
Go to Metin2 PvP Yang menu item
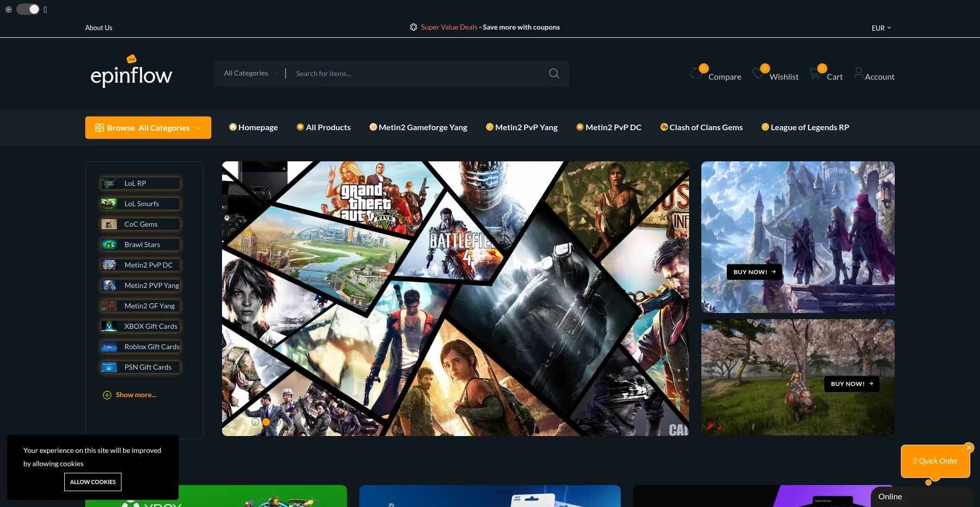[522, 127]
